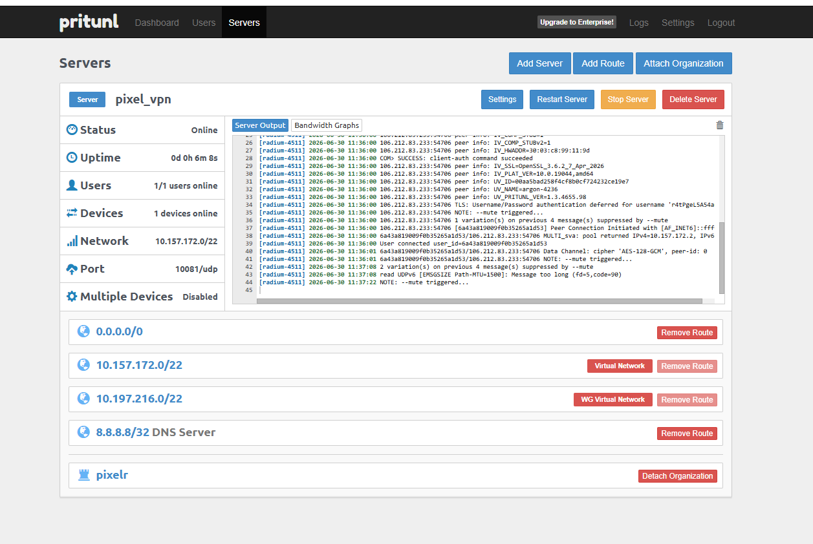The height and width of the screenshot is (544, 813).
Task: Click the log output horizontal scrollbar
Action: coord(479,301)
